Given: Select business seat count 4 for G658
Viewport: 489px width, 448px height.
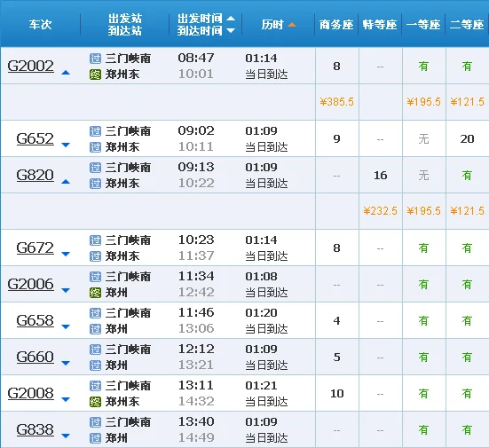Looking at the screenshot, I should tap(336, 320).
